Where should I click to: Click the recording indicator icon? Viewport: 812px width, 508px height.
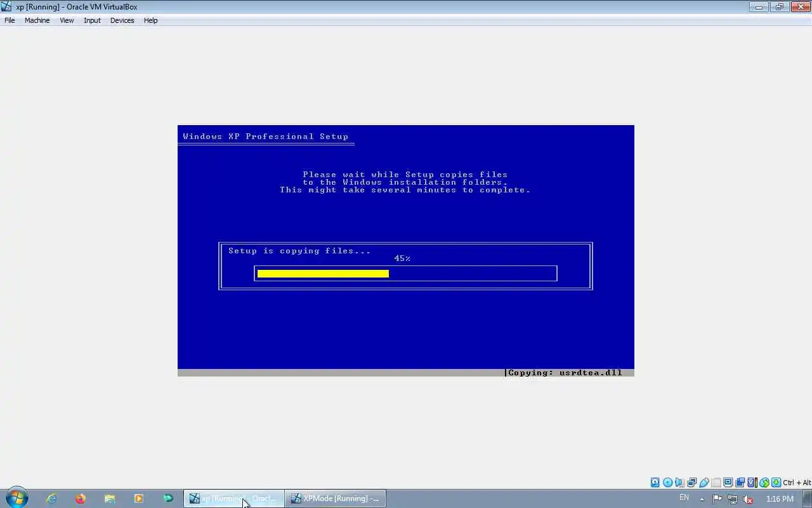pos(740,483)
